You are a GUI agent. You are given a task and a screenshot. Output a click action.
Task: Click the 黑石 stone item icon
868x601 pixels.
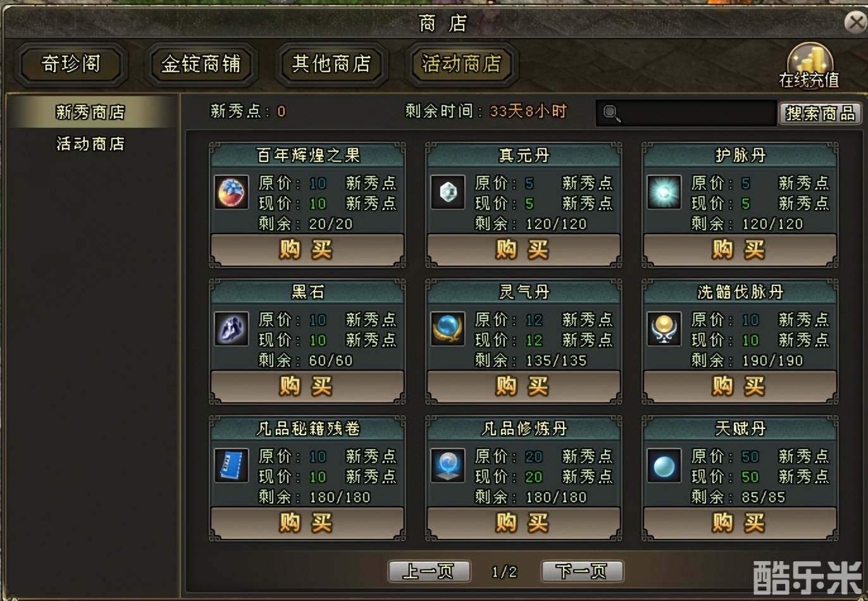(232, 329)
